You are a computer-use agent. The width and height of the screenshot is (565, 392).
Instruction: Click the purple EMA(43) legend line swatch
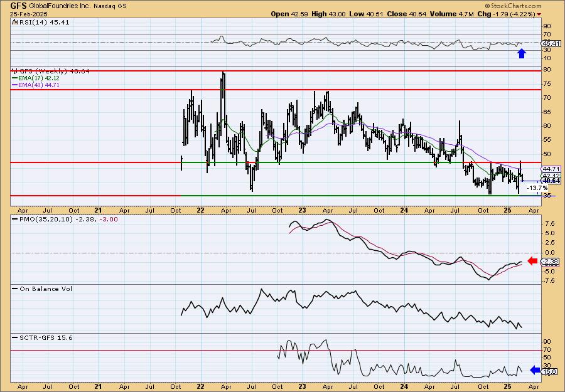click(15, 85)
